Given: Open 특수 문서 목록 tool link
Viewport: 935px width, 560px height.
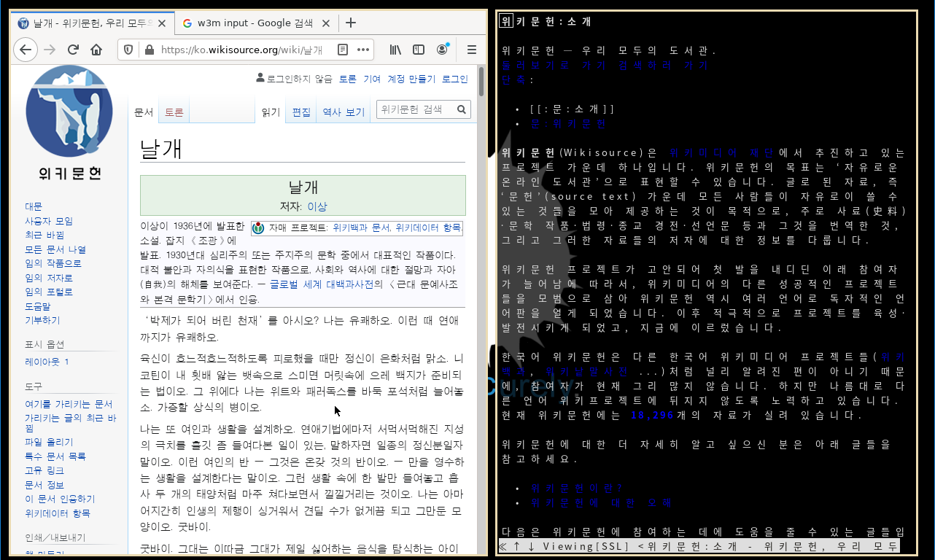Looking at the screenshot, I should 55,456.
